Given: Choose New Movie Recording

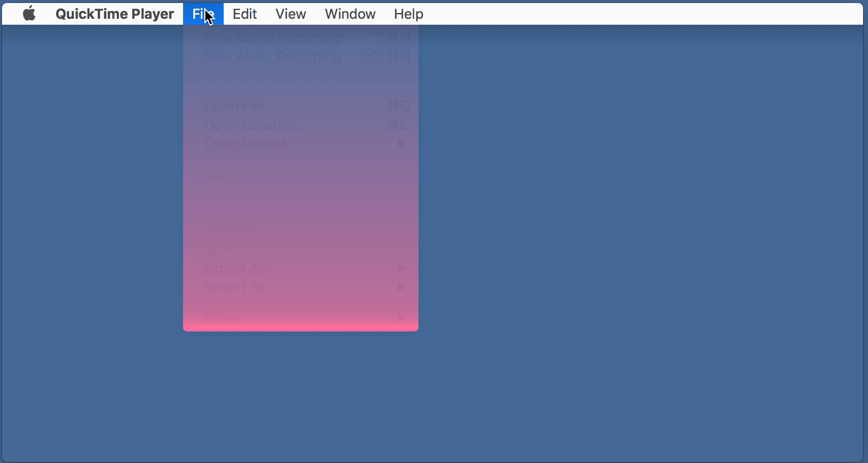Looking at the screenshot, I should tap(301, 38).
